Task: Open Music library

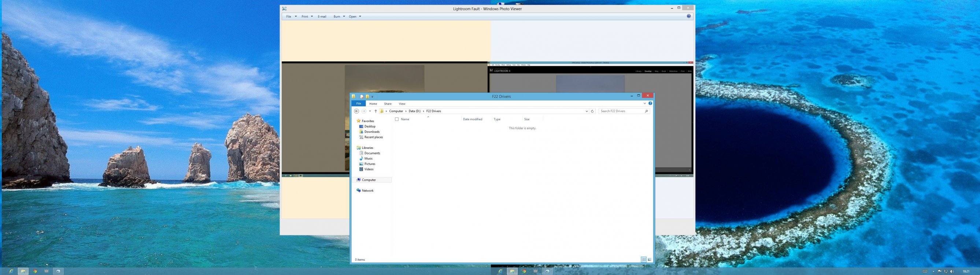Action: [x=368, y=158]
